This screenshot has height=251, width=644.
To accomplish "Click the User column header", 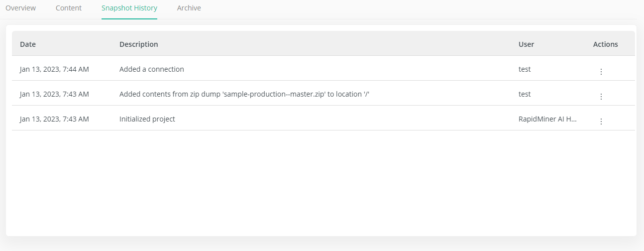I will point(526,44).
